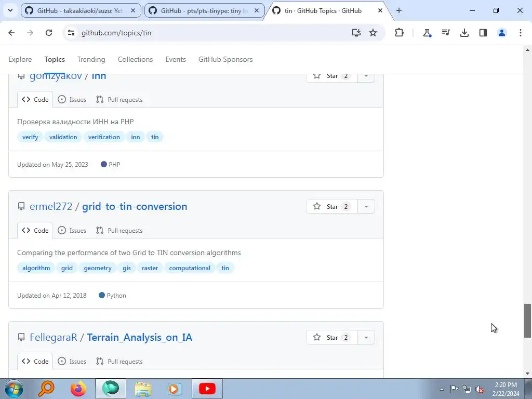Open a new browser tab
Viewport: 532px width, 399px height.
pyautogui.click(x=399, y=10)
